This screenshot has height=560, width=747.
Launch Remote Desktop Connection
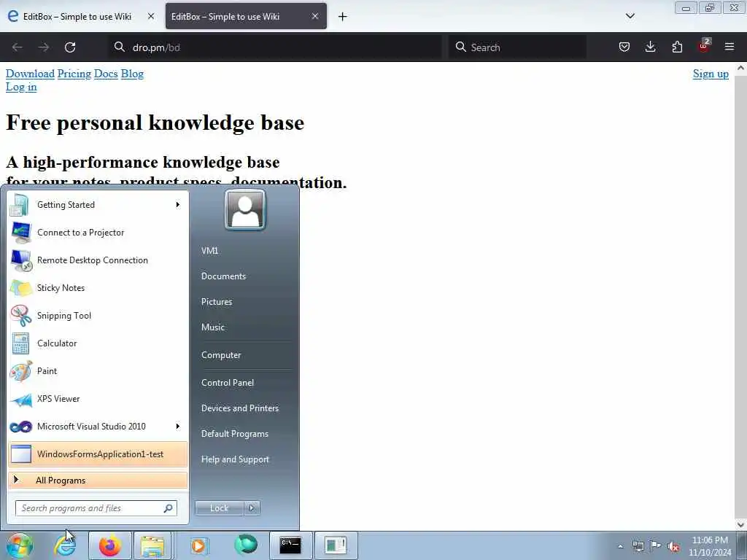[x=98, y=260]
